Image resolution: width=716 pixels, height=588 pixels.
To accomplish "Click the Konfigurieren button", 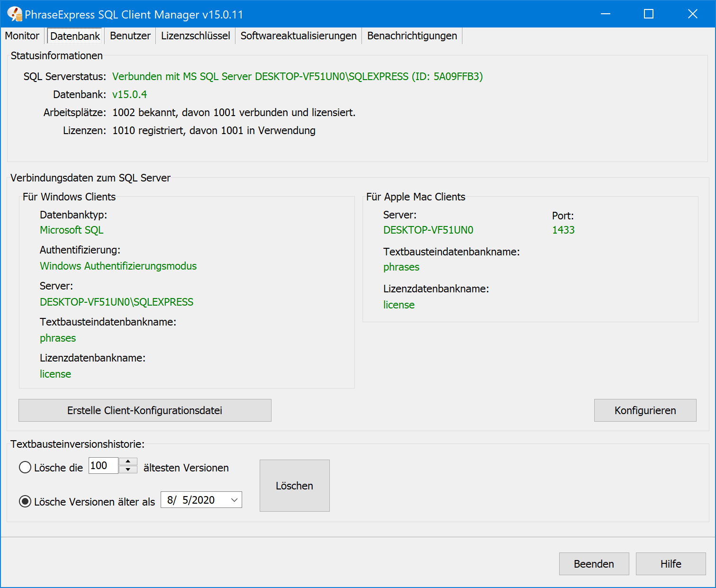I will tap(645, 410).
